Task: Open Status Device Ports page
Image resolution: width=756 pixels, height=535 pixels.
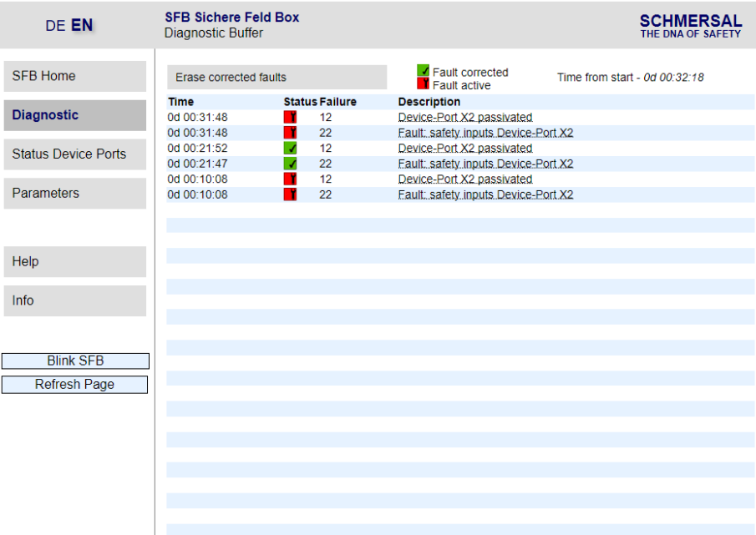Action: click(74, 154)
